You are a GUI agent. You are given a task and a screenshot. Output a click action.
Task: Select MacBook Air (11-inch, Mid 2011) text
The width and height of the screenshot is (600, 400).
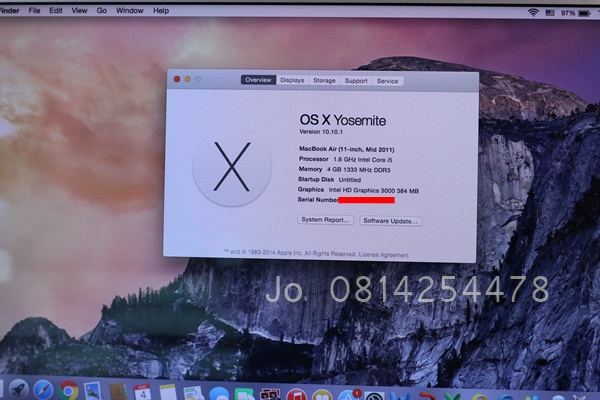(x=347, y=149)
